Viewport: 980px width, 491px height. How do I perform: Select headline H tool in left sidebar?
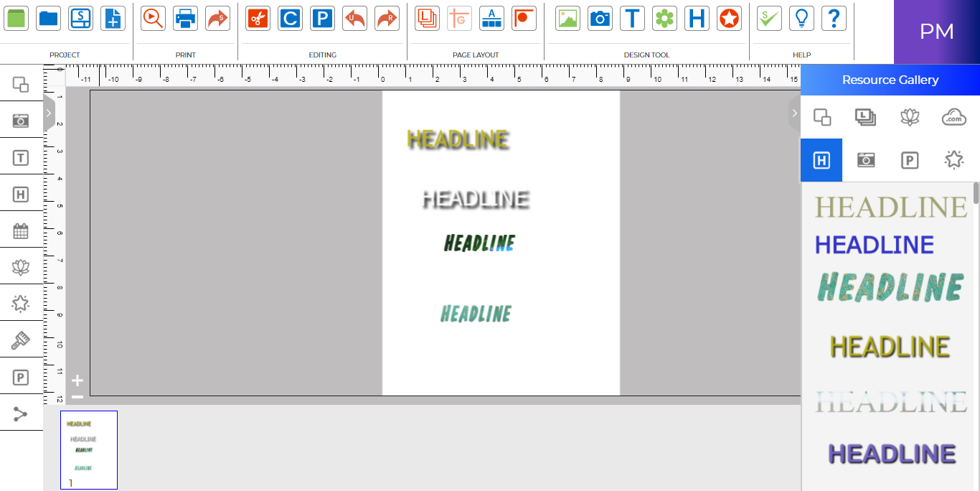click(21, 194)
